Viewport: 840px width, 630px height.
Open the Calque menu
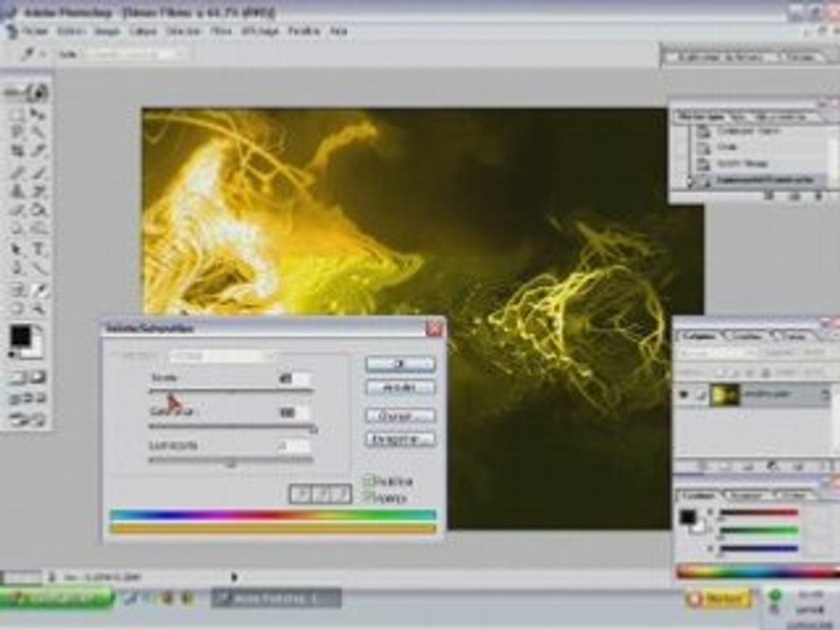coord(143,31)
